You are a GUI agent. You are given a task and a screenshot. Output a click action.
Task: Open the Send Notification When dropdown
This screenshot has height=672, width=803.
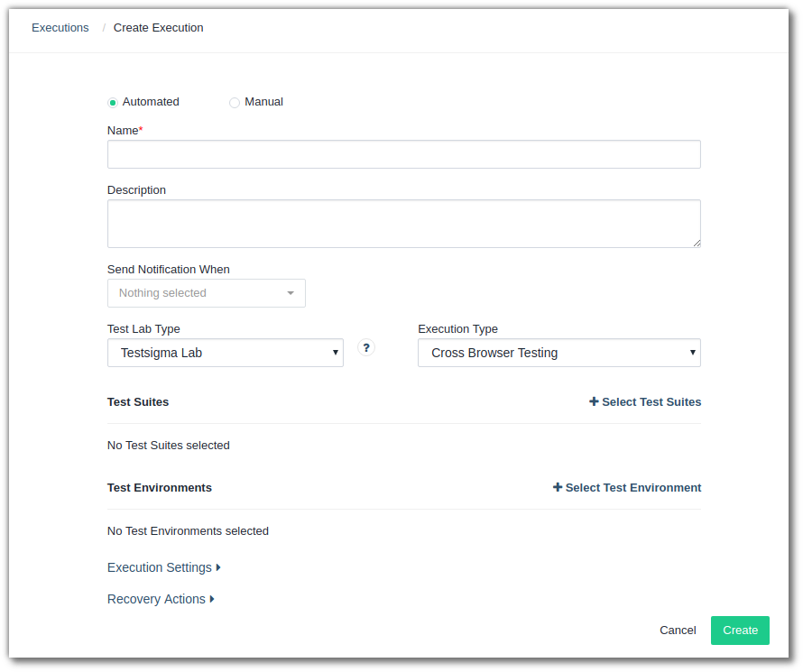click(x=207, y=293)
